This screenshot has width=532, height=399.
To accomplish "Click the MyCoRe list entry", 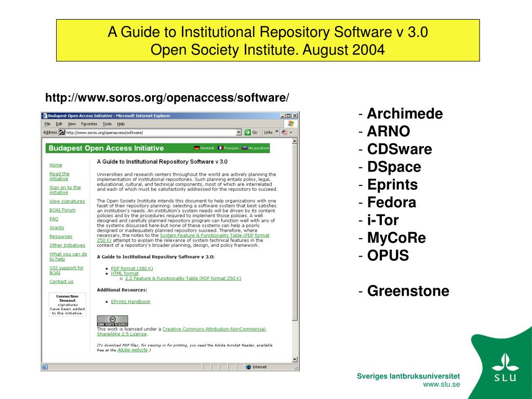I will (x=396, y=238).
